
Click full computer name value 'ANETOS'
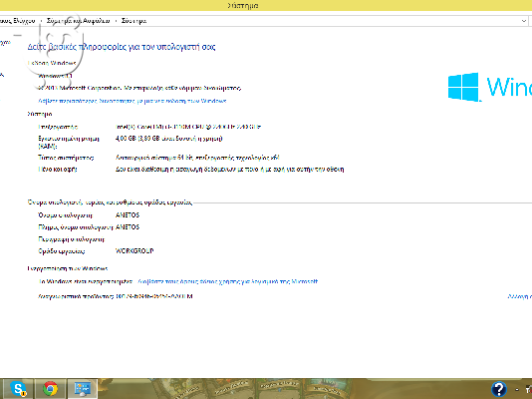click(x=128, y=226)
